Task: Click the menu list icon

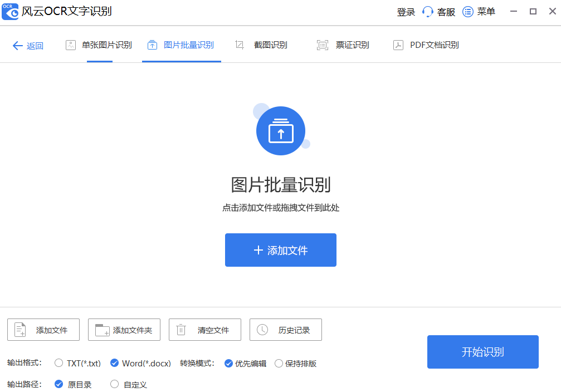Action: point(467,12)
